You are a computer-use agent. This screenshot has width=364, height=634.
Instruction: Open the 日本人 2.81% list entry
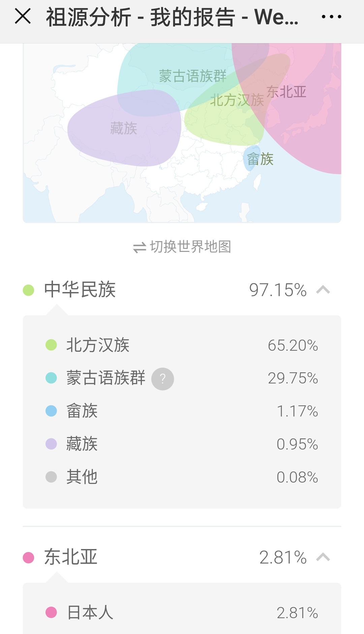coord(182,612)
